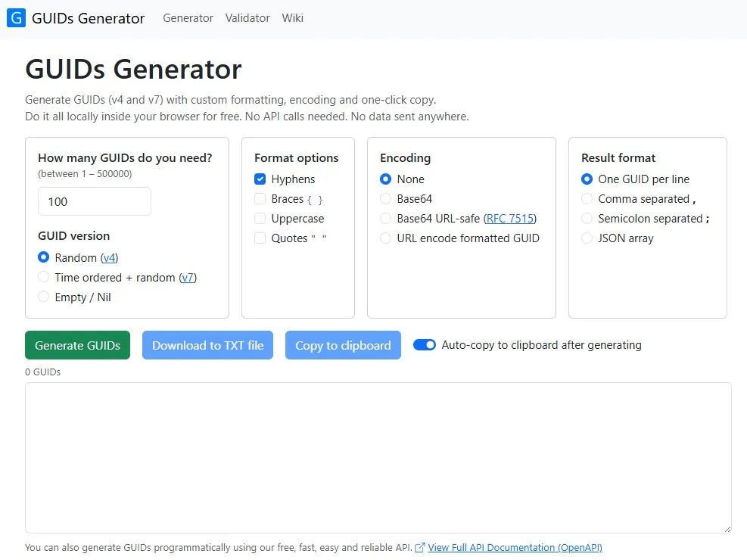
Task: Click the Generate GUIDs button
Action: [x=77, y=344]
